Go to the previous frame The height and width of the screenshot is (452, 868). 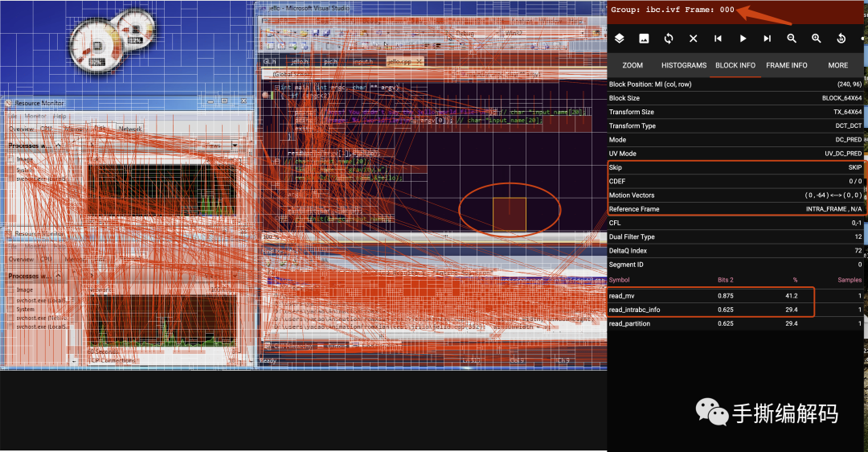tap(718, 39)
